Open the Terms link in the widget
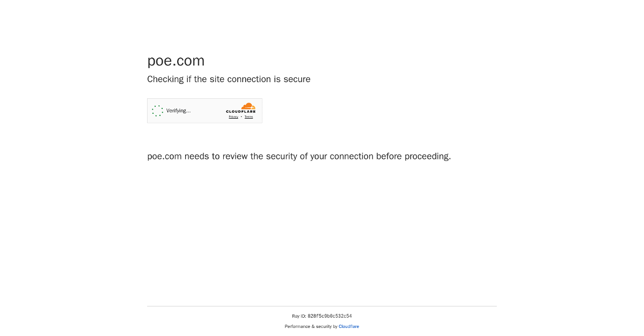This screenshot has width=644, height=336. point(248,117)
